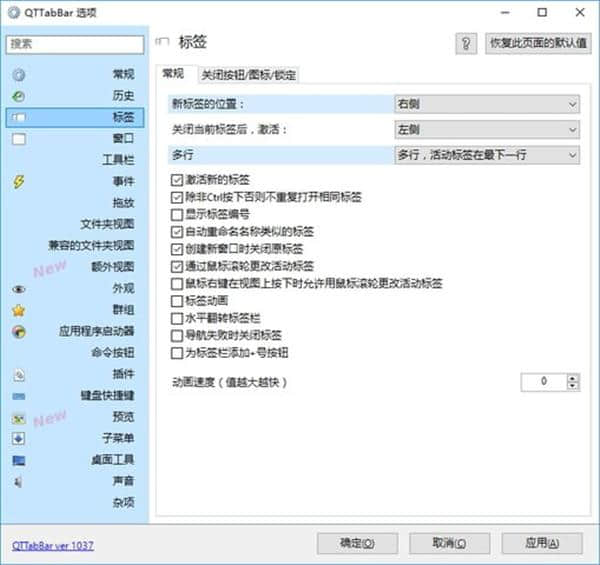
Task: Toggle 自动重命名名称类似的标签 checkbox
Action: [x=177, y=232]
